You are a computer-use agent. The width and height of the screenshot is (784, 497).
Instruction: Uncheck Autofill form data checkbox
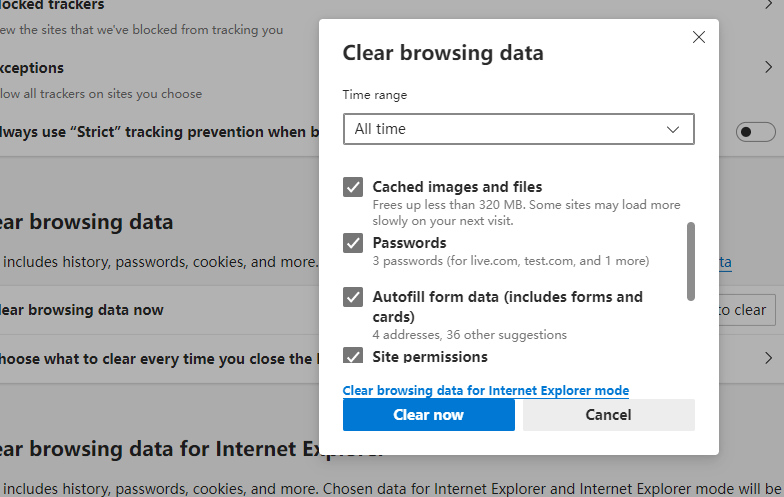pyautogui.click(x=353, y=297)
